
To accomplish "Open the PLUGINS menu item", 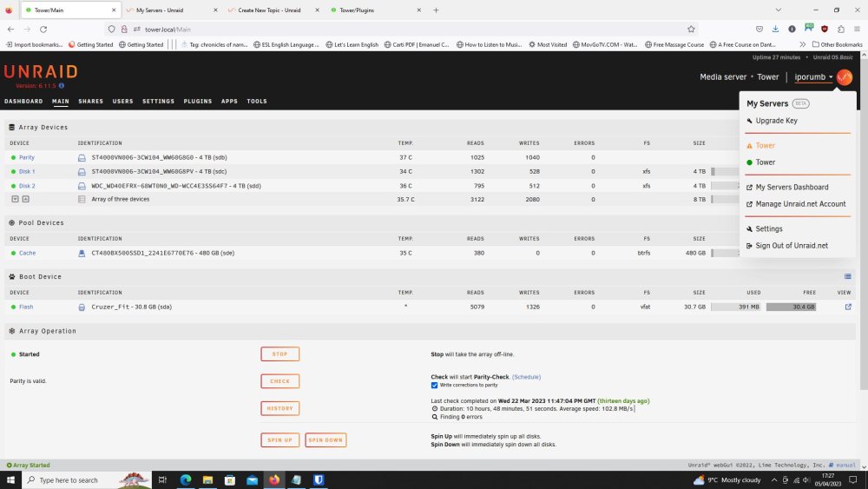I will pyautogui.click(x=198, y=102).
